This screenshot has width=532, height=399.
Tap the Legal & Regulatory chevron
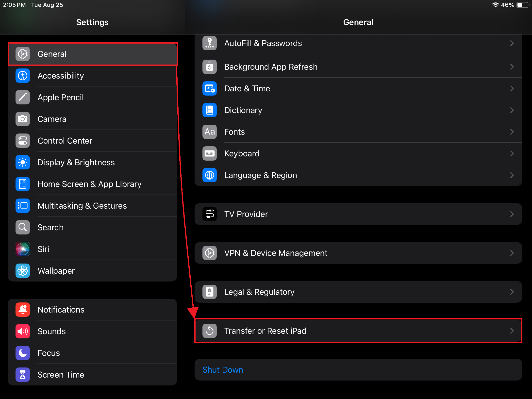[512, 292]
